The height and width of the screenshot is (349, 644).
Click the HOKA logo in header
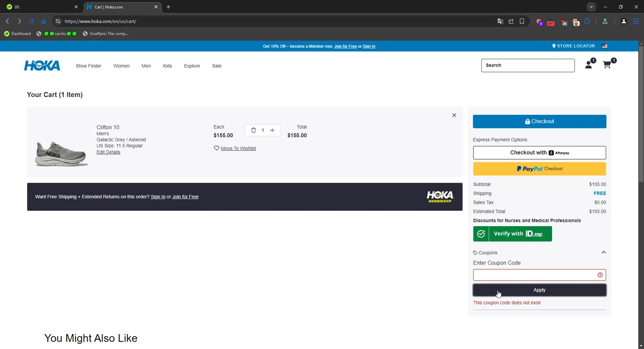coord(43,65)
